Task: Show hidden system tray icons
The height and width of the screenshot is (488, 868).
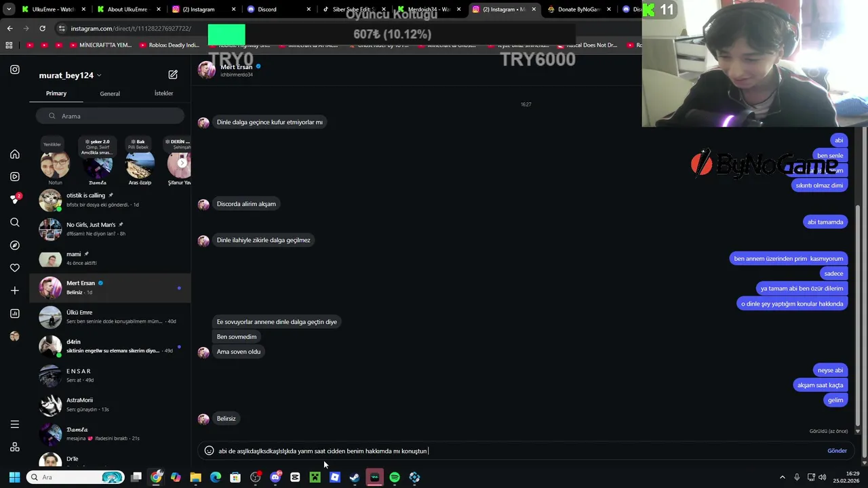Action: point(782,477)
